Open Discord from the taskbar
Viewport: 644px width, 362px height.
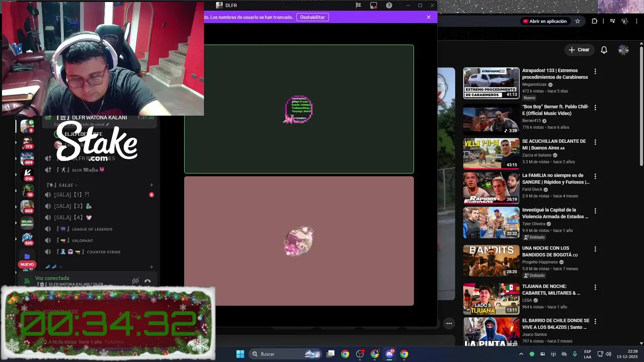point(389,354)
